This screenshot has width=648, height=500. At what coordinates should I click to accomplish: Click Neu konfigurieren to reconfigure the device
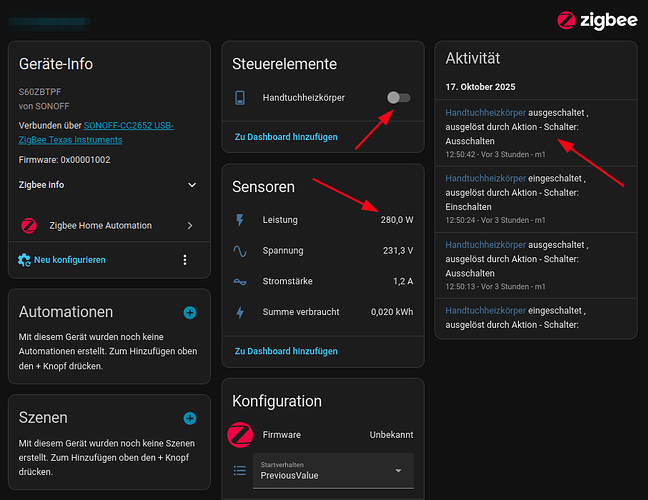coord(69,260)
